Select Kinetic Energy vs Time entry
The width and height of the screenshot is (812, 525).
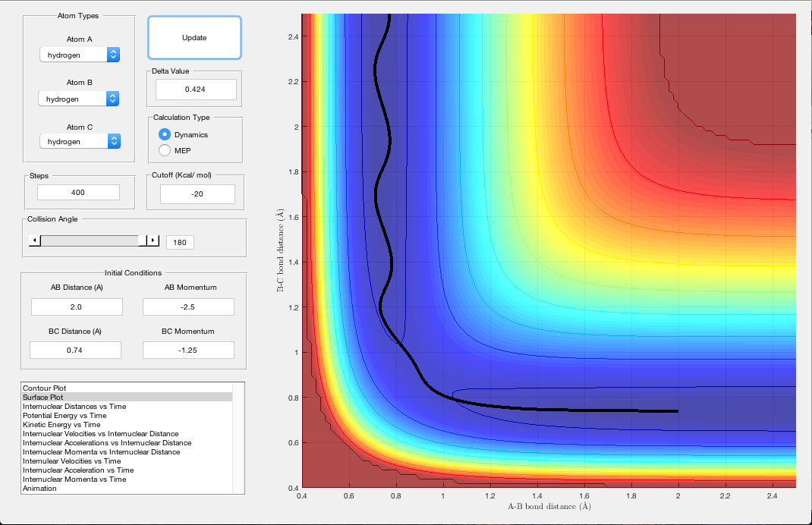click(x=61, y=425)
